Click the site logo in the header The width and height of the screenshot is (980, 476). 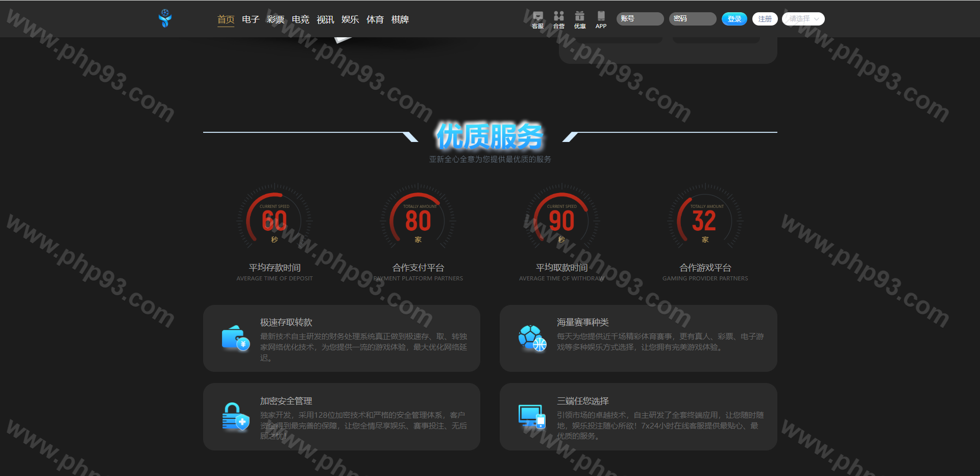click(x=165, y=18)
